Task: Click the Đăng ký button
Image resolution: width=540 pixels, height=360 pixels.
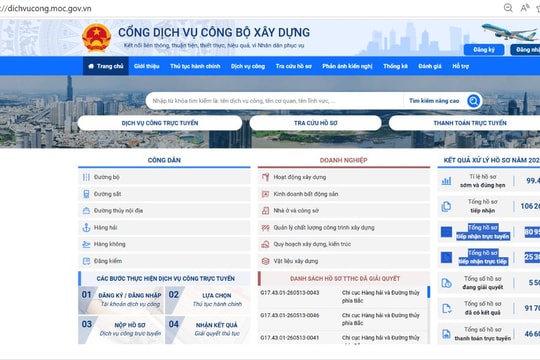Action: tap(484, 50)
